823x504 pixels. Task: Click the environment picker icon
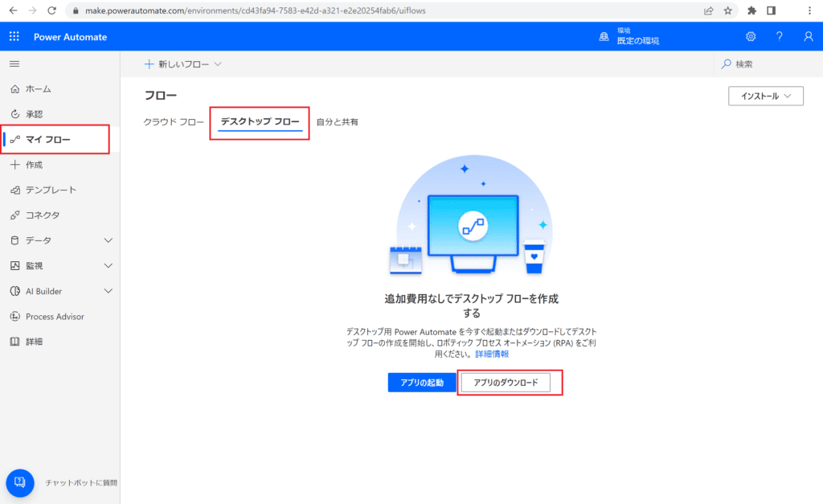604,37
